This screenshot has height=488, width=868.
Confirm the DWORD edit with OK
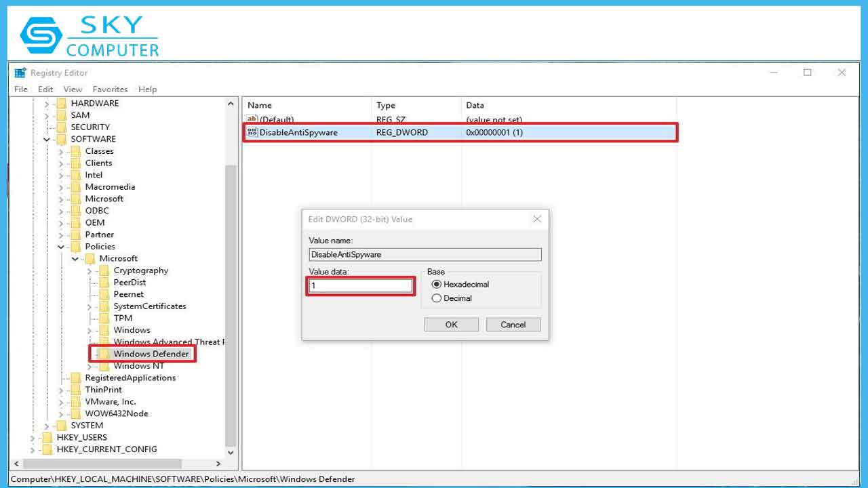pos(452,325)
